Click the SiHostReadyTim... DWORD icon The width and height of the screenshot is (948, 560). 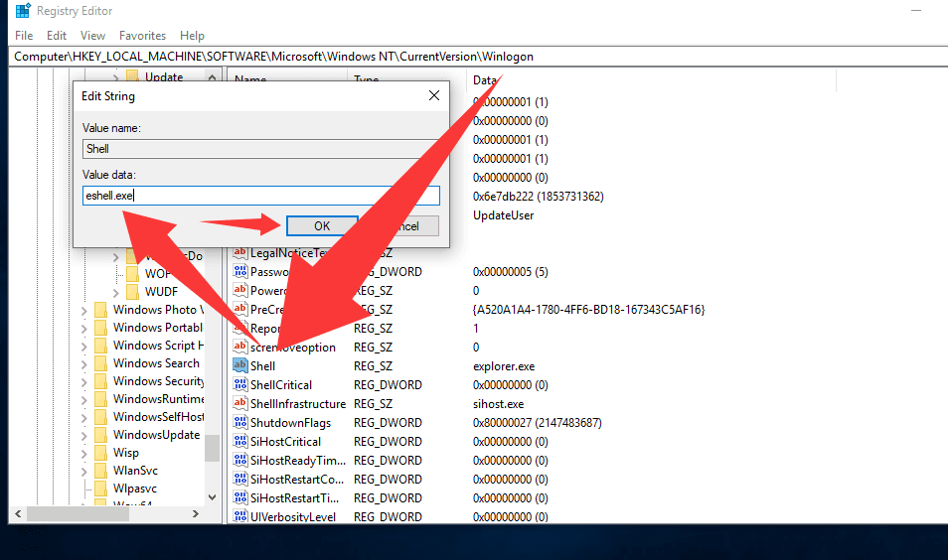[x=240, y=460]
